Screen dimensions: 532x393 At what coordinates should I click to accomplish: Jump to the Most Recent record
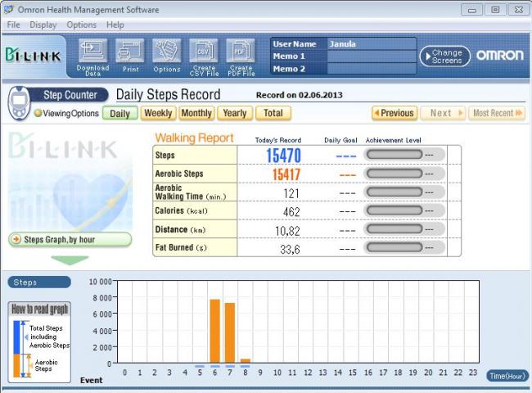[497, 113]
